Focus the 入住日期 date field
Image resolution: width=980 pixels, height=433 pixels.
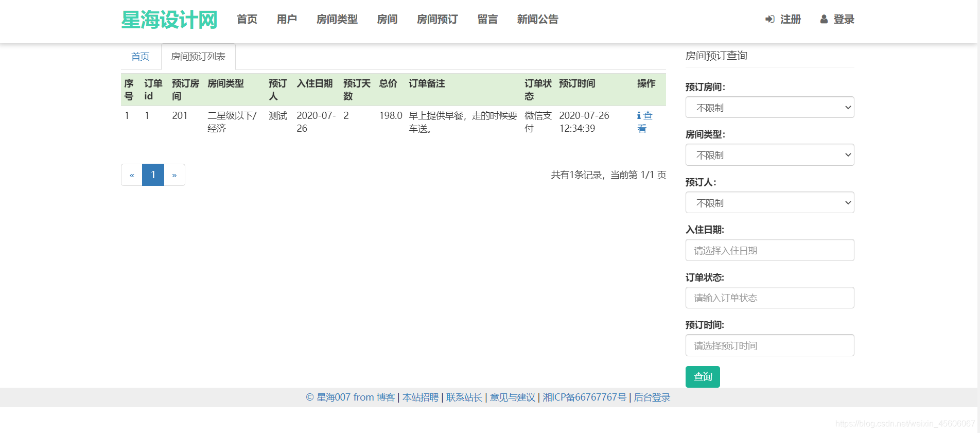769,250
